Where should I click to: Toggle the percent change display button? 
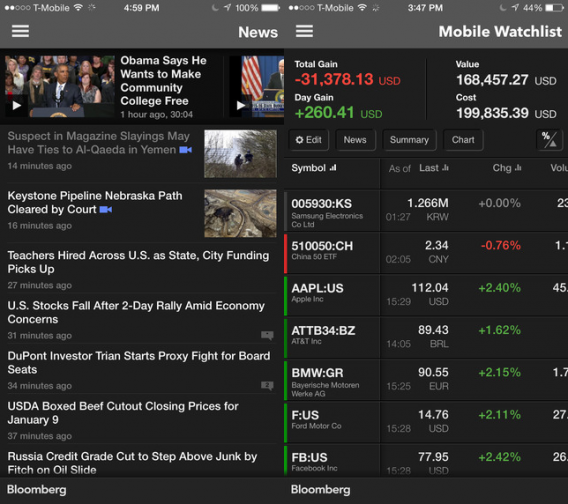549,139
